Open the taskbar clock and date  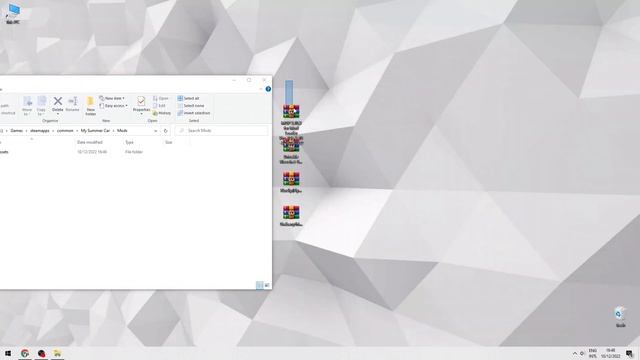(611, 353)
